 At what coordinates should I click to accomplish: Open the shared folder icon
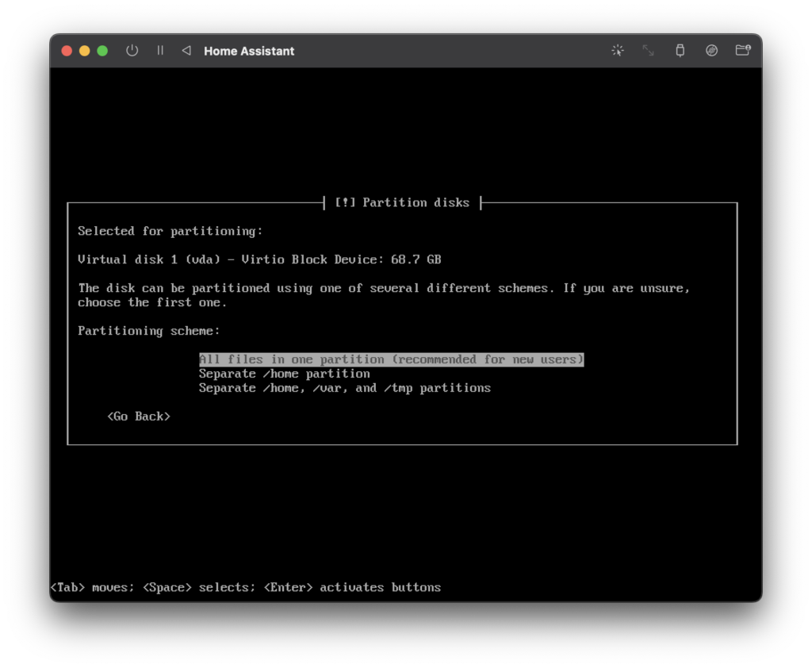(x=743, y=50)
